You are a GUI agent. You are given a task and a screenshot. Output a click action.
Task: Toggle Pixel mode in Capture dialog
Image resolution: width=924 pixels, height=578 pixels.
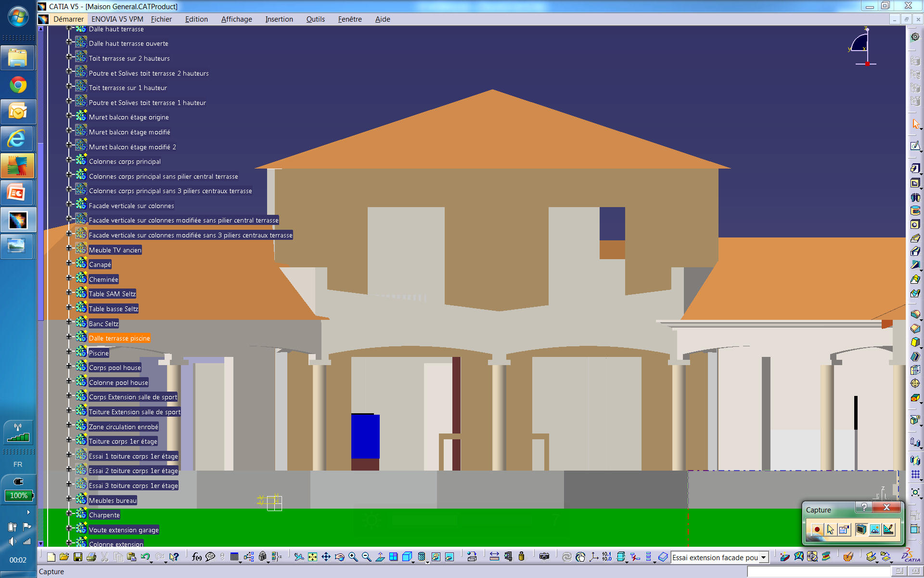(875, 530)
